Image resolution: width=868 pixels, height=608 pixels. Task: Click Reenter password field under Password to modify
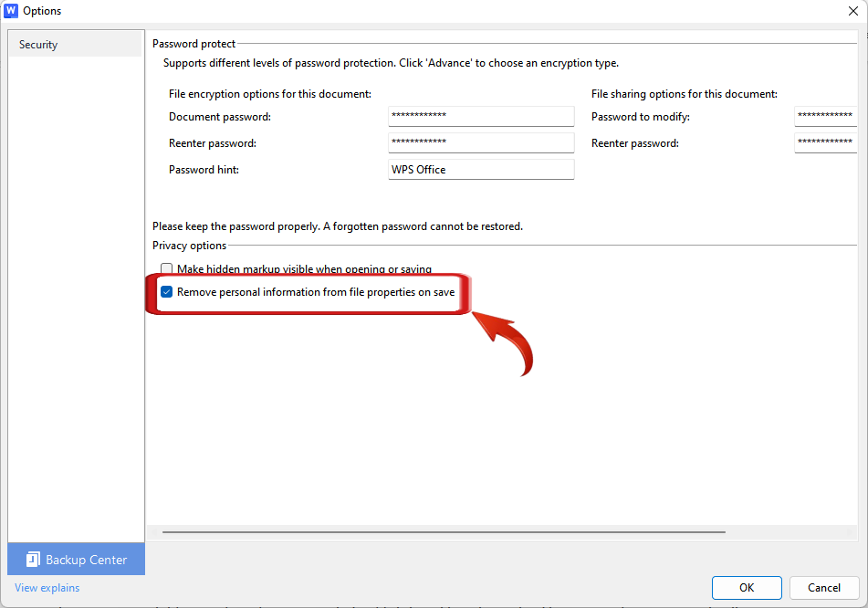click(x=825, y=142)
